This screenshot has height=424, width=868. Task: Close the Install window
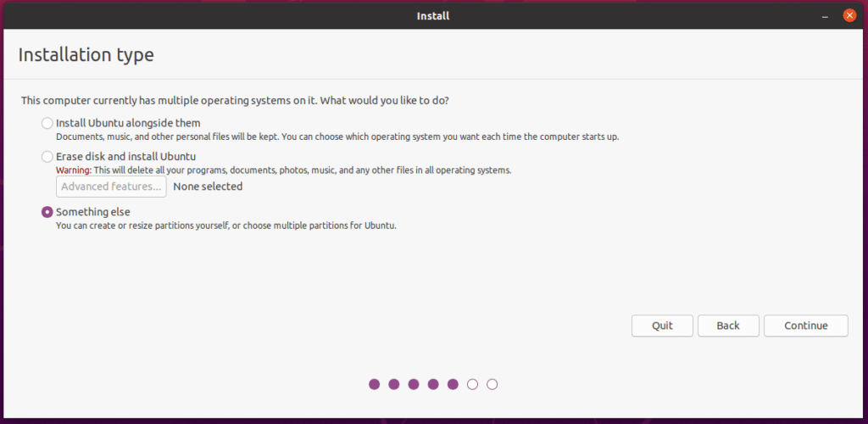(849, 15)
